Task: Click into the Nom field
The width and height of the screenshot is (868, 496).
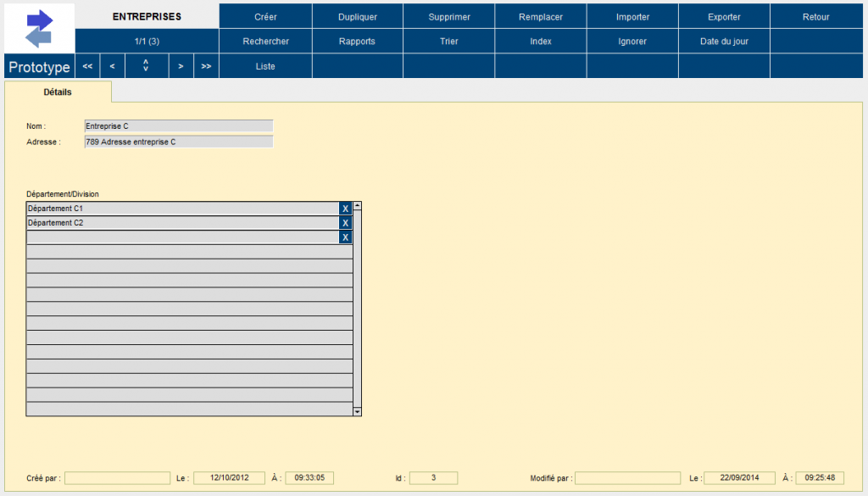Action: [179, 126]
